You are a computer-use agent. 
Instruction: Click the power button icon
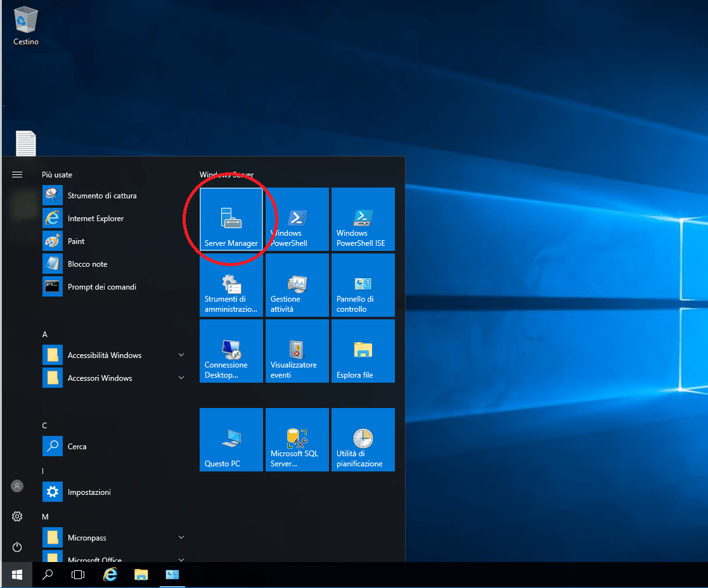(17, 547)
